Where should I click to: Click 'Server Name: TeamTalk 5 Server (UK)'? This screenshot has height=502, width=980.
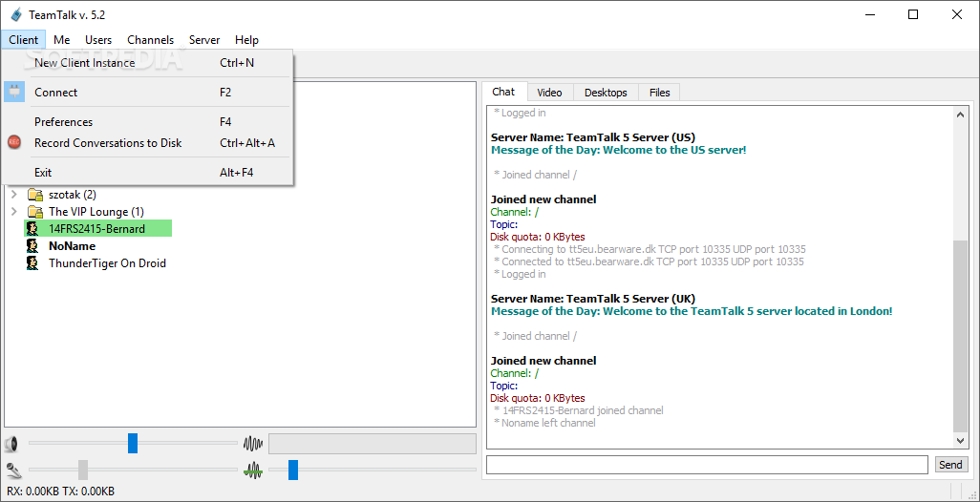coord(592,299)
